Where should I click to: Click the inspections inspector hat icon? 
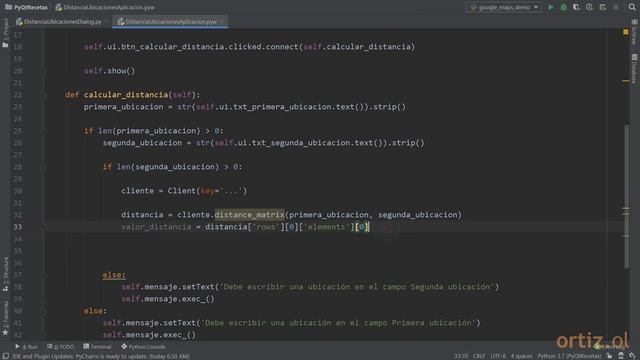[x=621, y=356]
